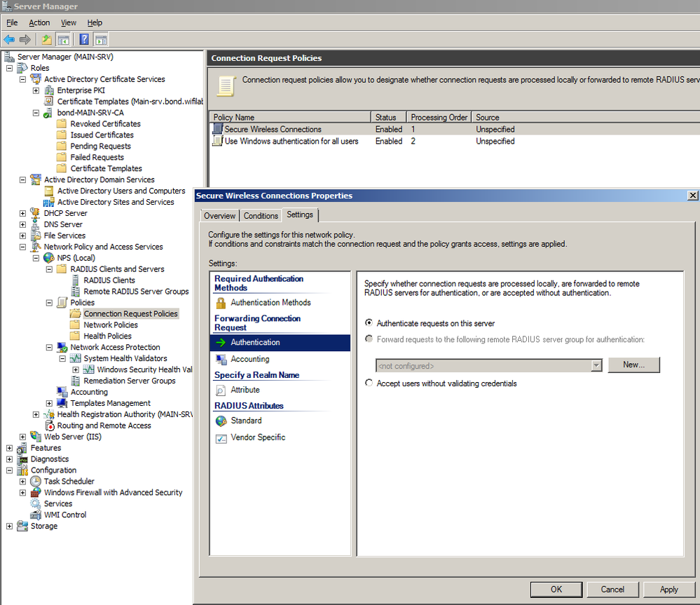The width and height of the screenshot is (700, 605).
Task: Click the Apply button
Action: (668, 590)
